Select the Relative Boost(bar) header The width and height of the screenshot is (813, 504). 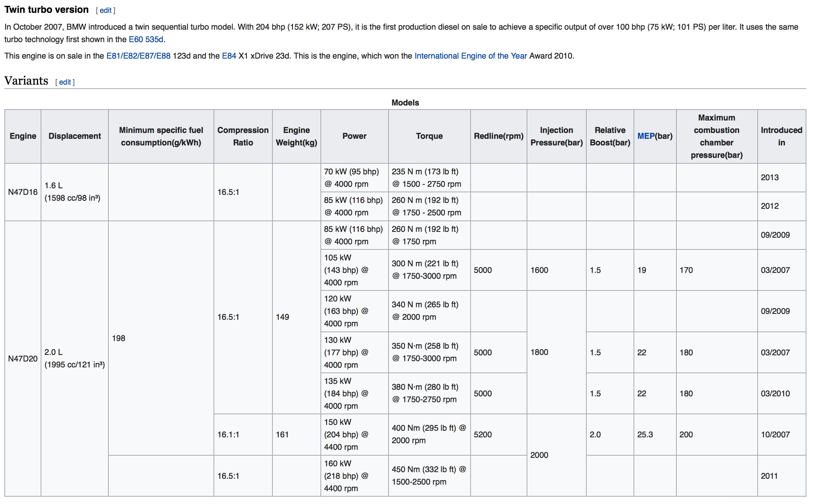(x=610, y=136)
